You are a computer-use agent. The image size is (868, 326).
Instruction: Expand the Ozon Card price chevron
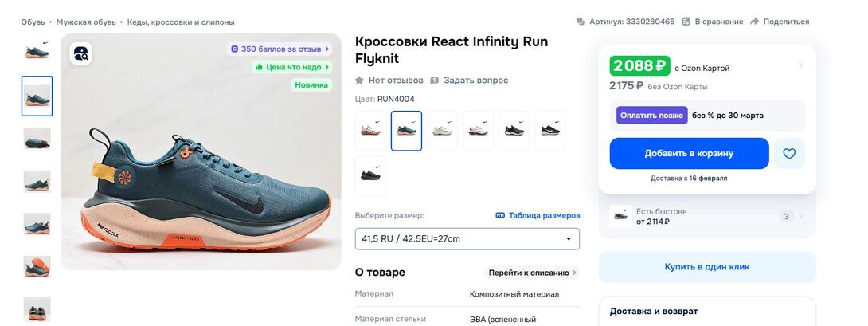click(x=800, y=66)
